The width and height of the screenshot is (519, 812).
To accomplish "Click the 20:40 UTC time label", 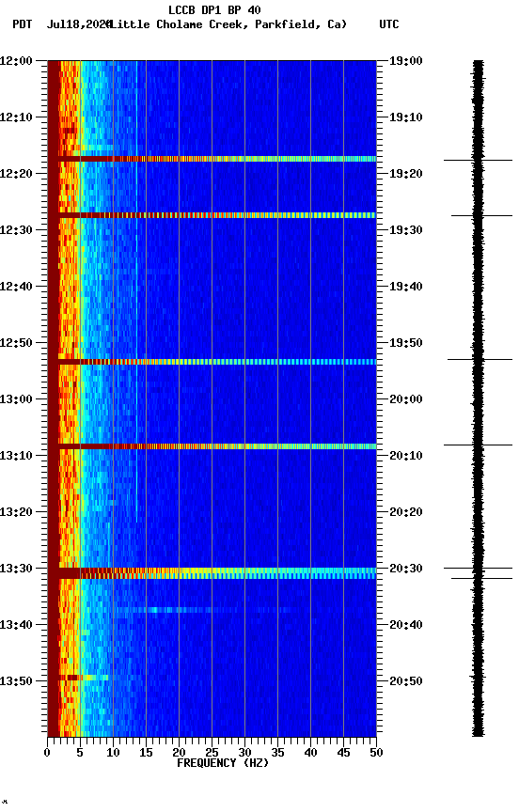I will point(406,625).
